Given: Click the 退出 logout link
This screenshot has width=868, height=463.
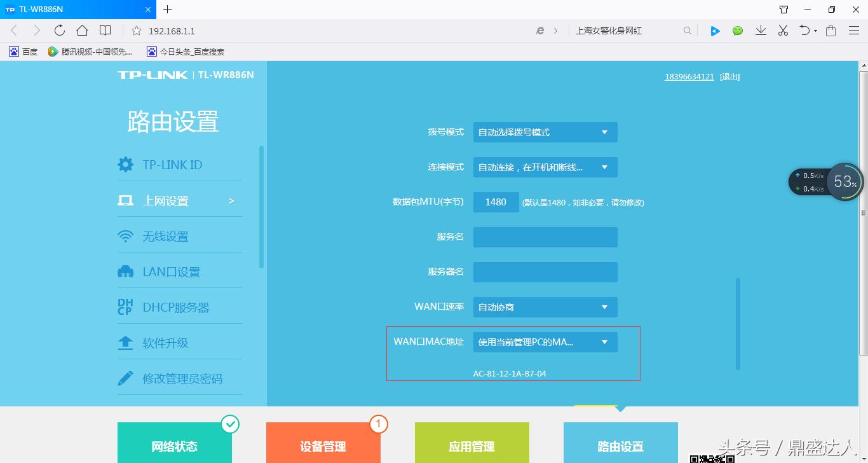Looking at the screenshot, I should pos(729,76).
